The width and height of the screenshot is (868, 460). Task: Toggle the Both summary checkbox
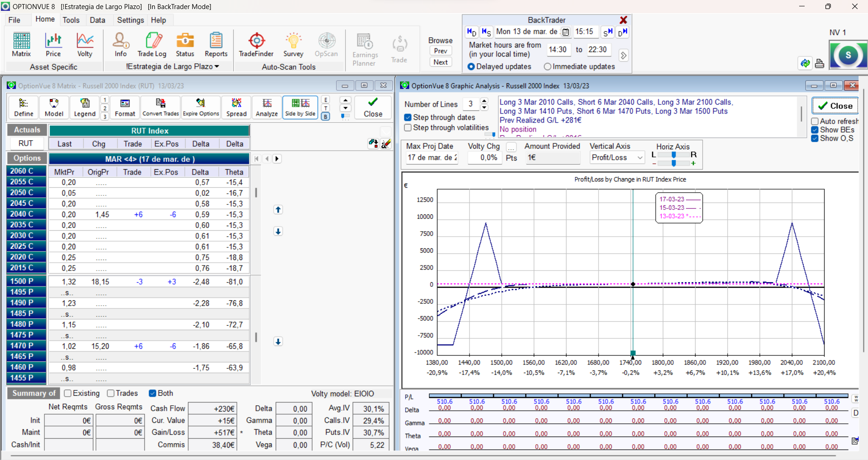point(153,394)
